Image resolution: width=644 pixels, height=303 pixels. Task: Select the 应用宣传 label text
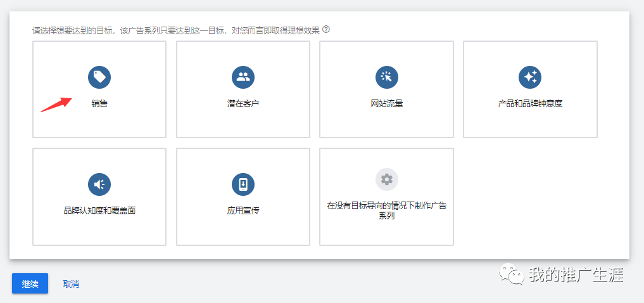coord(243,211)
